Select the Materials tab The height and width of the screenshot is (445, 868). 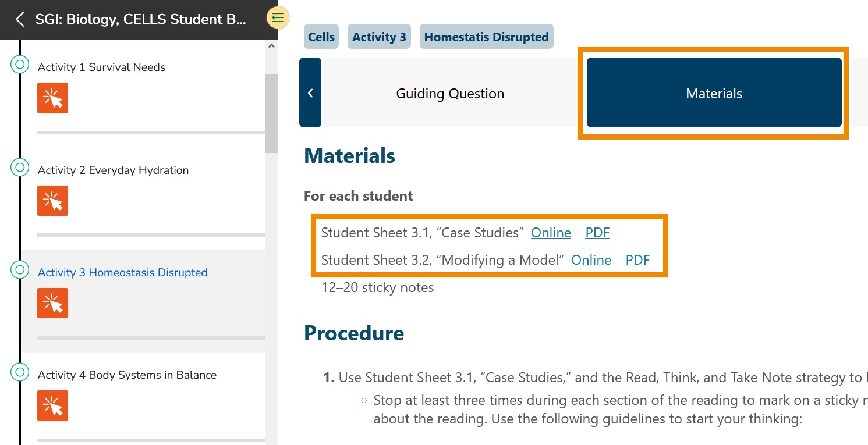tap(714, 93)
